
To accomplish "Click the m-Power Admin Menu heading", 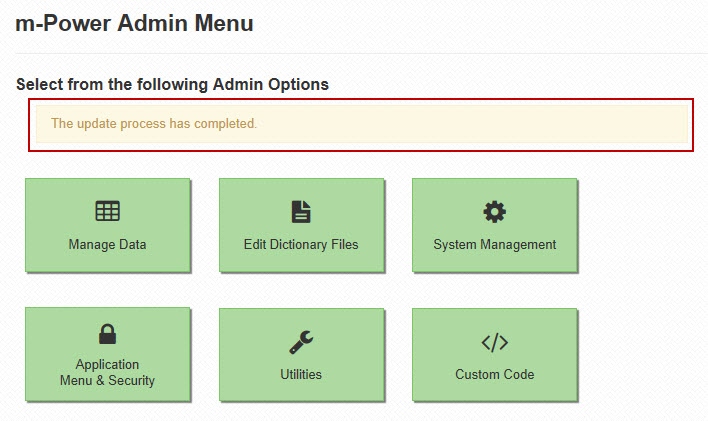I will click(134, 22).
